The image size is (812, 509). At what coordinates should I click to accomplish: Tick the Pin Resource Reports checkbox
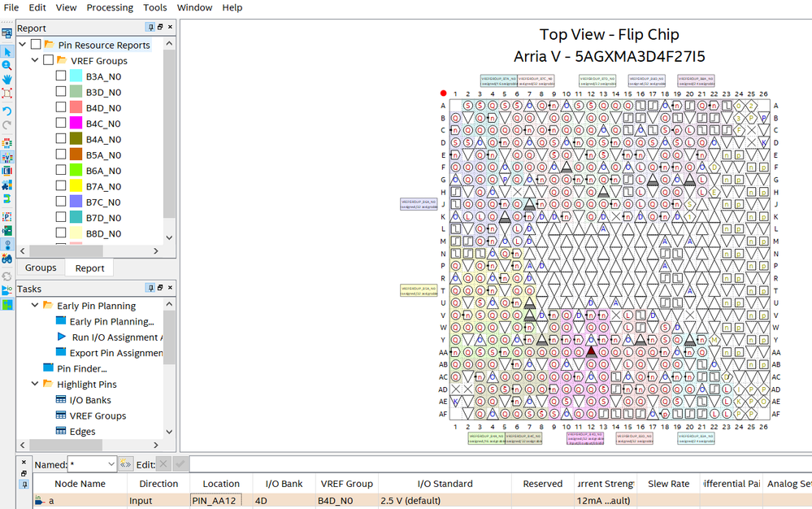tap(36, 45)
